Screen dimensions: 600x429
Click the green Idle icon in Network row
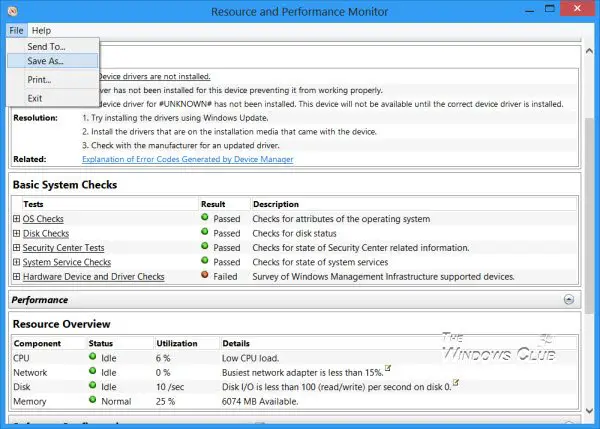[92, 371]
